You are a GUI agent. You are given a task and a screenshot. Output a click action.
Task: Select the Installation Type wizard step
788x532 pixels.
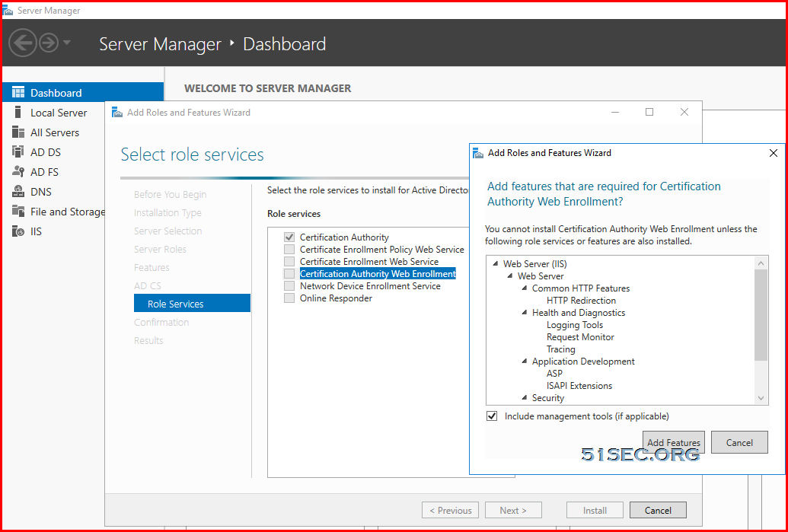[x=167, y=212]
